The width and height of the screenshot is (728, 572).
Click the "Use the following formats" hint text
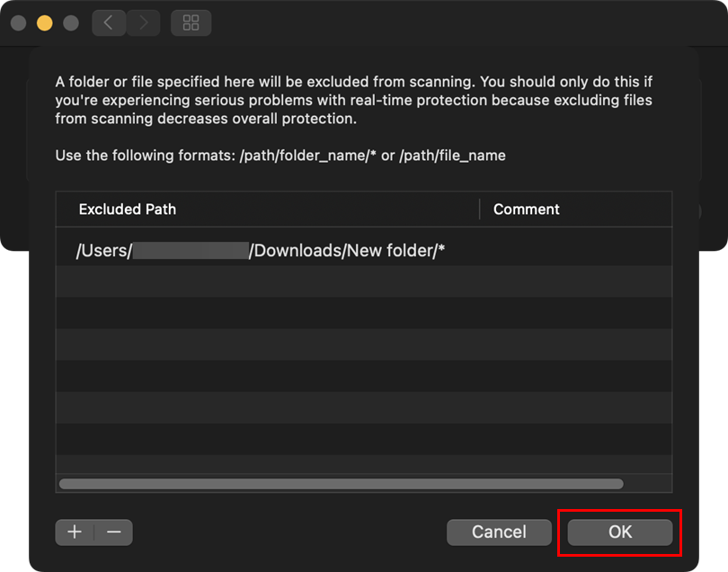(x=280, y=156)
